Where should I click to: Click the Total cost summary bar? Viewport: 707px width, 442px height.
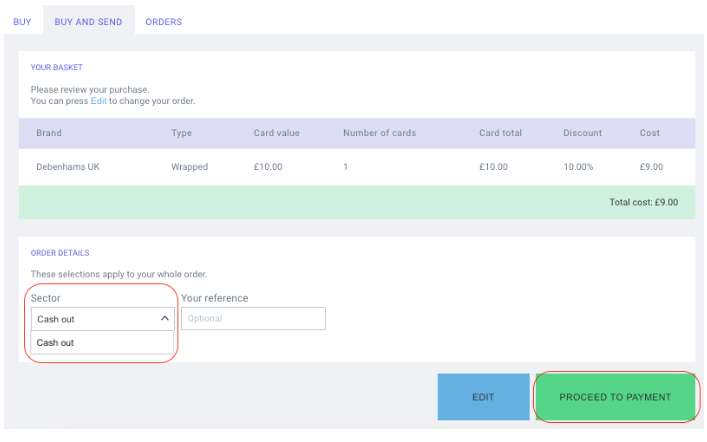(357, 202)
